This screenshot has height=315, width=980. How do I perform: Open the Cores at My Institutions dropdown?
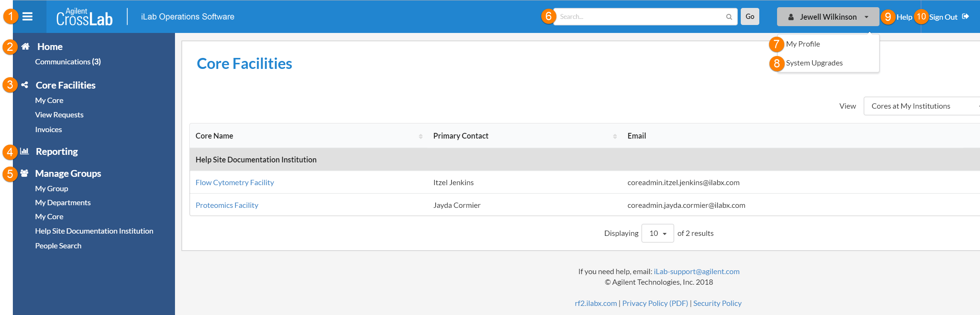(921, 106)
